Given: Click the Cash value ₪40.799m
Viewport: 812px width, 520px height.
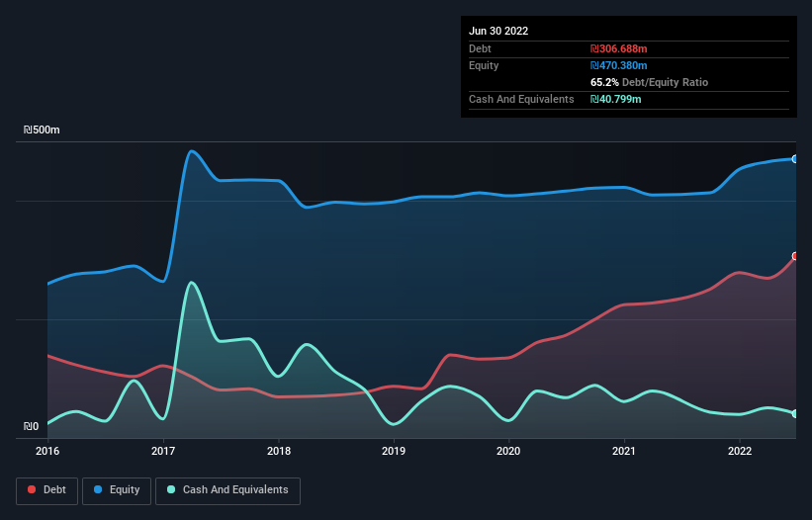Looking at the screenshot, I should pos(616,99).
